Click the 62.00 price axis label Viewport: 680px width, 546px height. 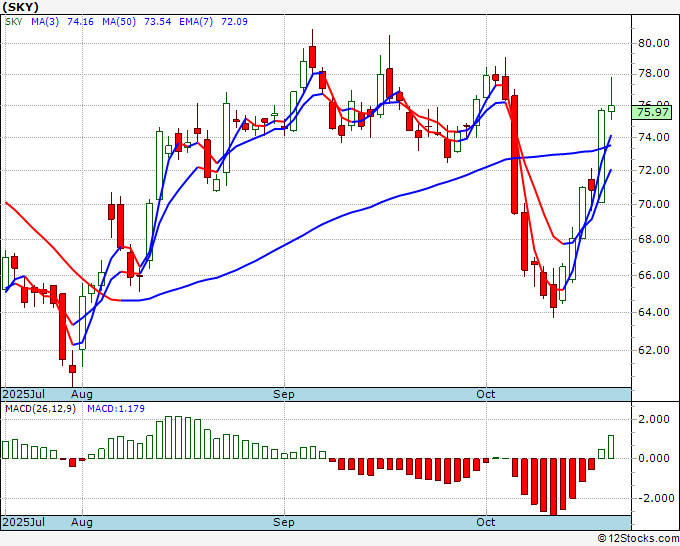point(653,350)
